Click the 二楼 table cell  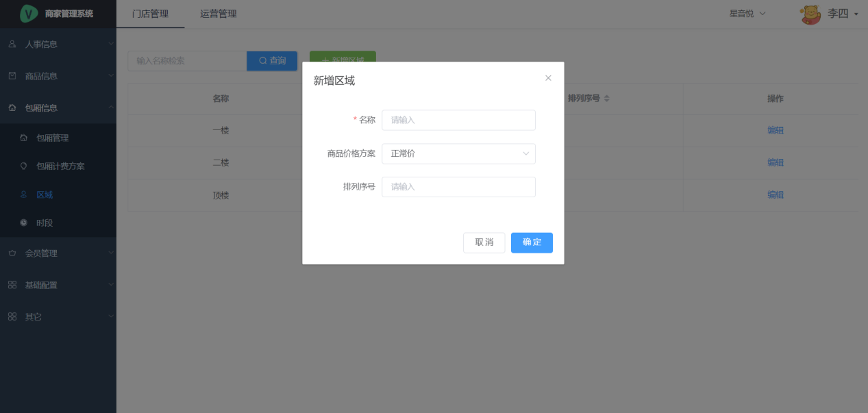click(x=221, y=163)
